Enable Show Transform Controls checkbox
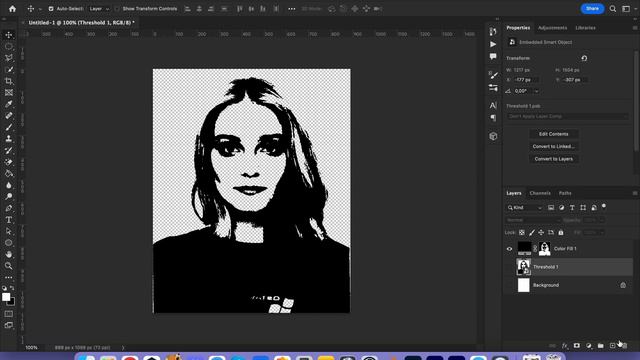The image size is (640, 360). click(117, 9)
